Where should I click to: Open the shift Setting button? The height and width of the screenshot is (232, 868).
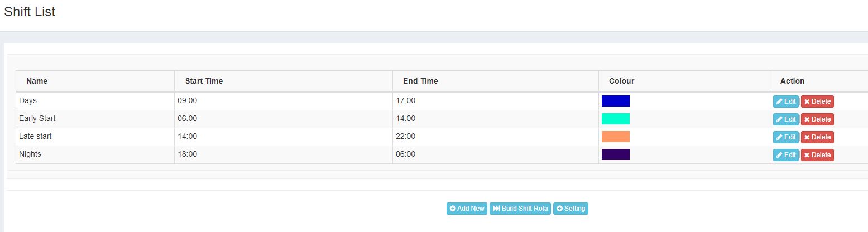tap(570, 209)
